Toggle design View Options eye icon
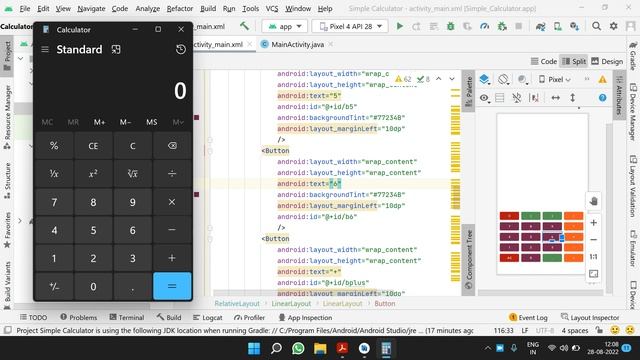Viewport: 640px width, 360px height. tap(484, 98)
